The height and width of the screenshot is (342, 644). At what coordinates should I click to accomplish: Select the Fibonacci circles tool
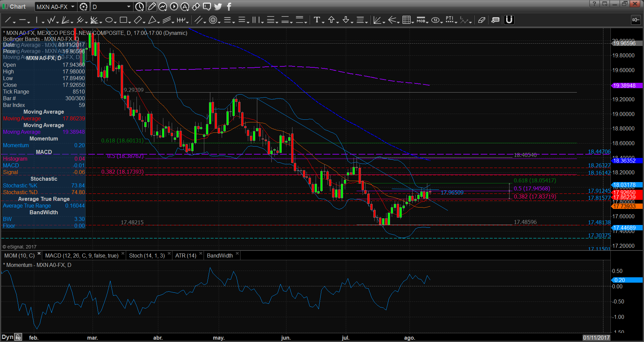[x=213, y=20]
